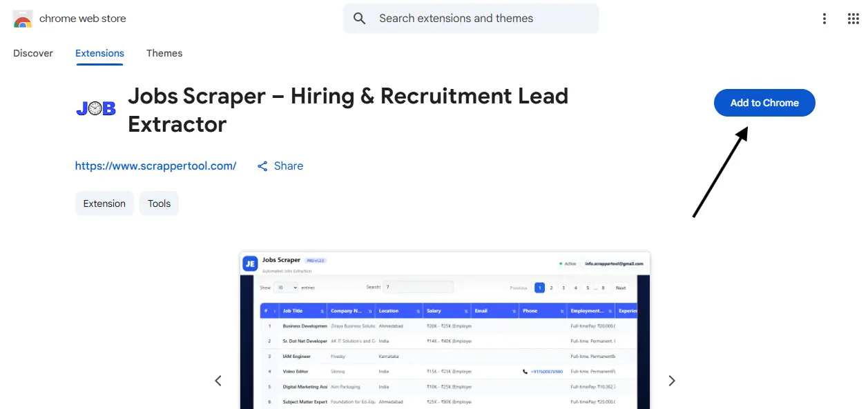868x409 pixels.
Task: Click page 2 in the pagination preview
Action: (x=552, y=288)
